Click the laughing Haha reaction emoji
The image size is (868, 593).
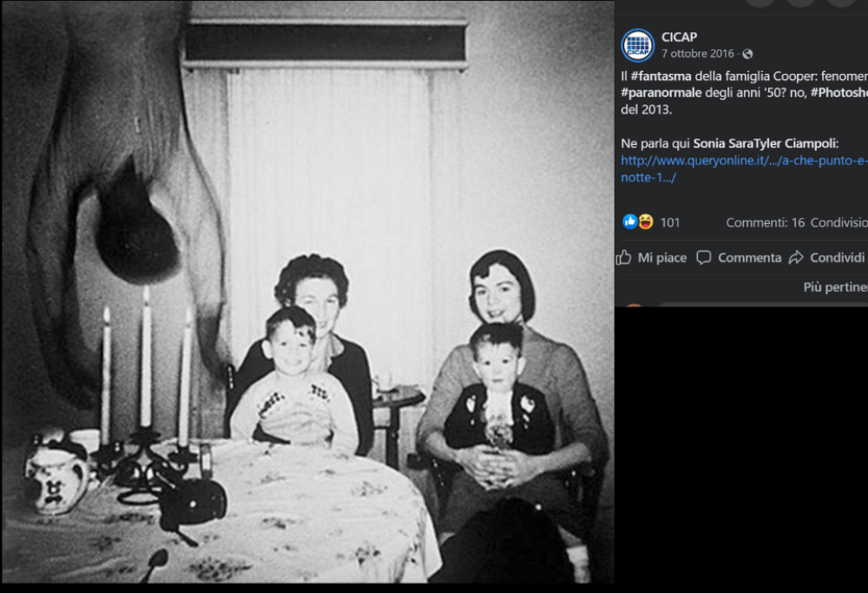pyautogui.click(x=646, y=222)
